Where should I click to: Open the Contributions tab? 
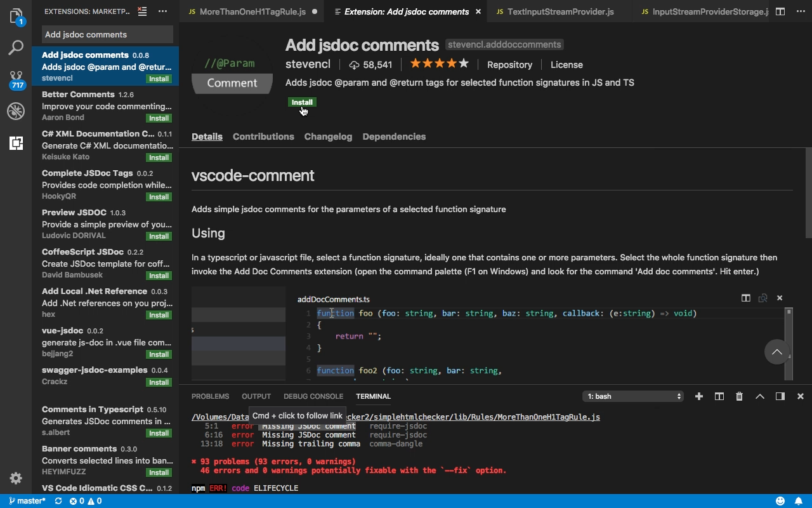tap(263, 137)
